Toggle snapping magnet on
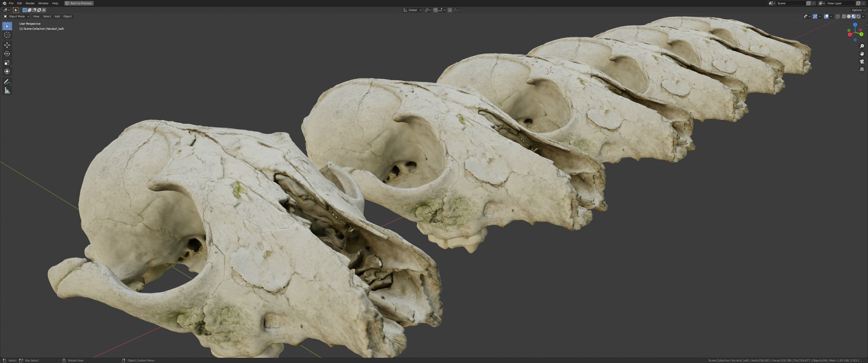The image size is (868, 363). (x=436, y=10)
